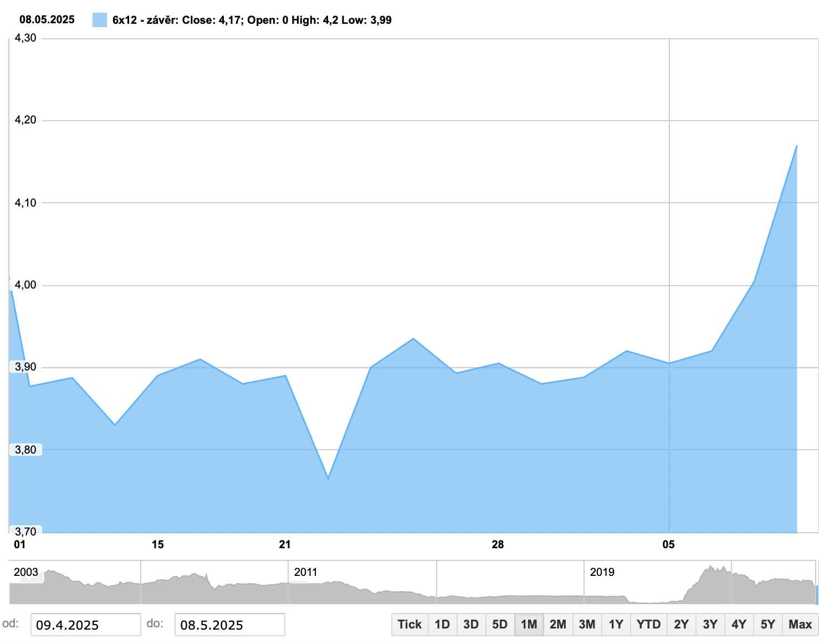This screenshot has height=644, width=819.
Task: Switch chart to 1D range
Action: [442, 624]
